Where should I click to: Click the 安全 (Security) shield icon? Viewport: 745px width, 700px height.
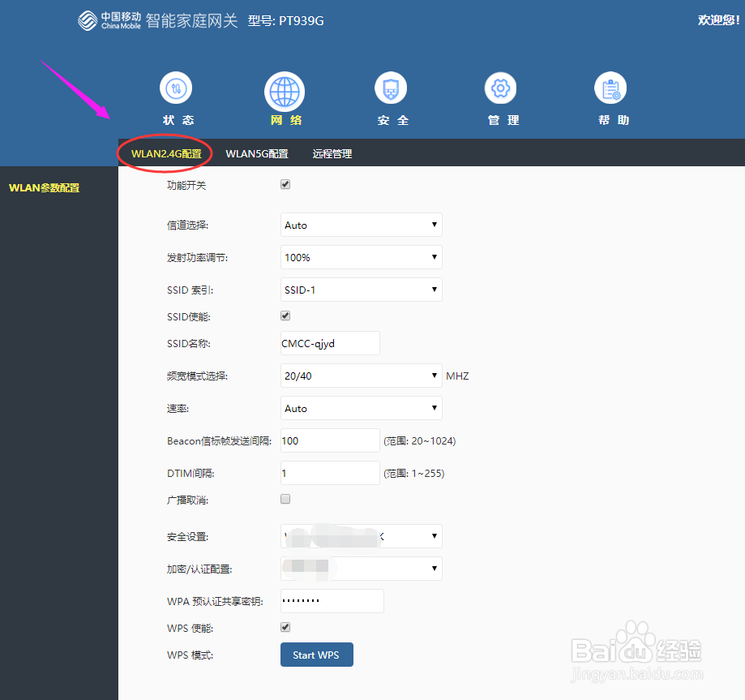pos(391,88)
